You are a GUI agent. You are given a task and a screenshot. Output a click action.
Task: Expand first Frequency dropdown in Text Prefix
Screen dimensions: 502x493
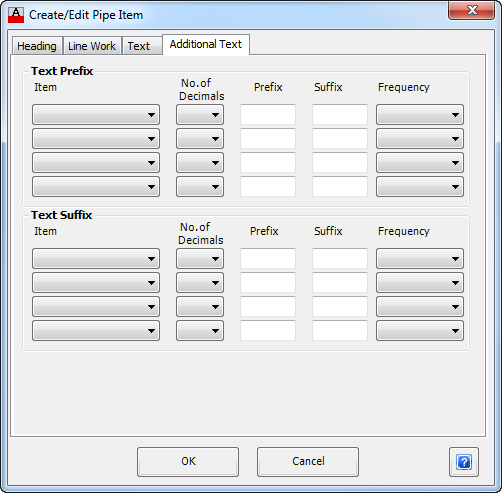420,115
